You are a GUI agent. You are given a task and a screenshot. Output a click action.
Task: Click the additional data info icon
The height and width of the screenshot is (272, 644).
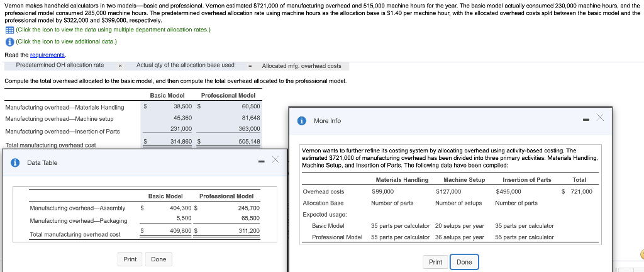click(9, 42)
